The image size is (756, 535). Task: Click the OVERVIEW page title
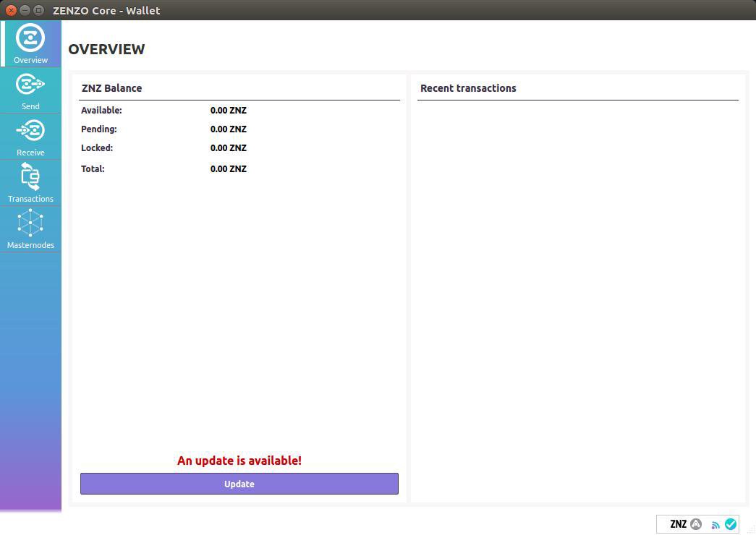pos(106,49)
